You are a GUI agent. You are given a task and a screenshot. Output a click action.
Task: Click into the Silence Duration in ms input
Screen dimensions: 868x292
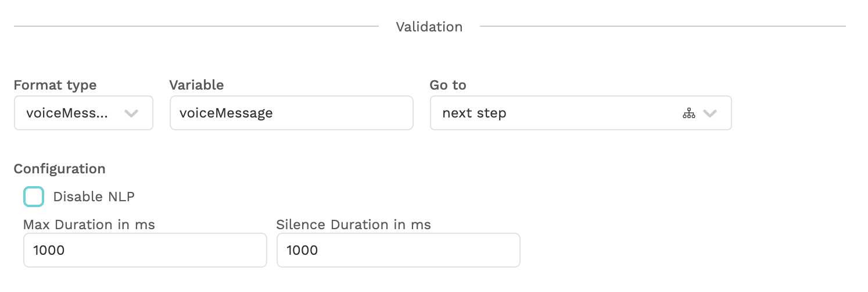point(398,250)
